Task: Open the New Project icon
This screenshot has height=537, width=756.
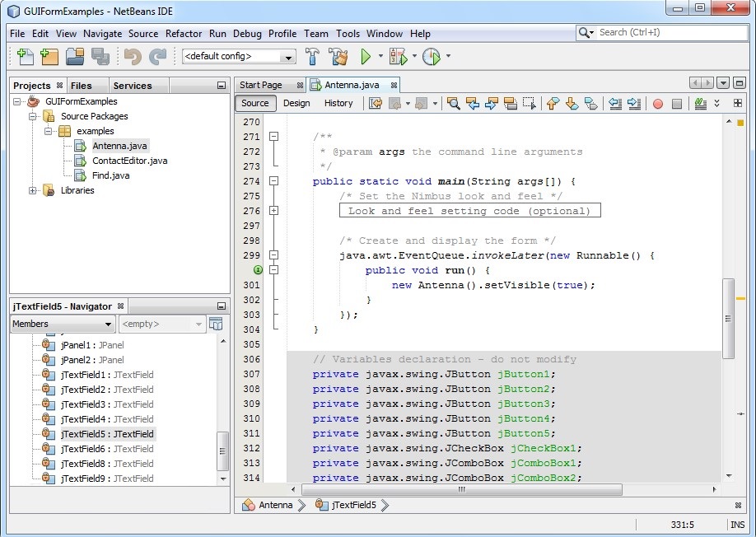Action: (50, 57)
